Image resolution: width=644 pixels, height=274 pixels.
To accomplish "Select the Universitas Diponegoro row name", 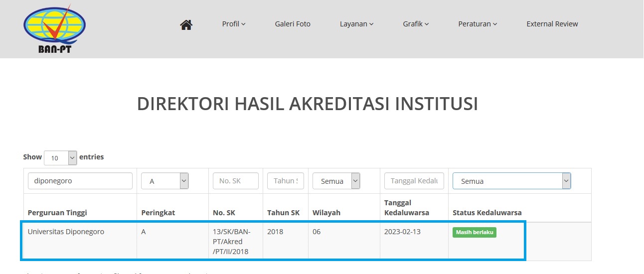I will pos(66,232).
